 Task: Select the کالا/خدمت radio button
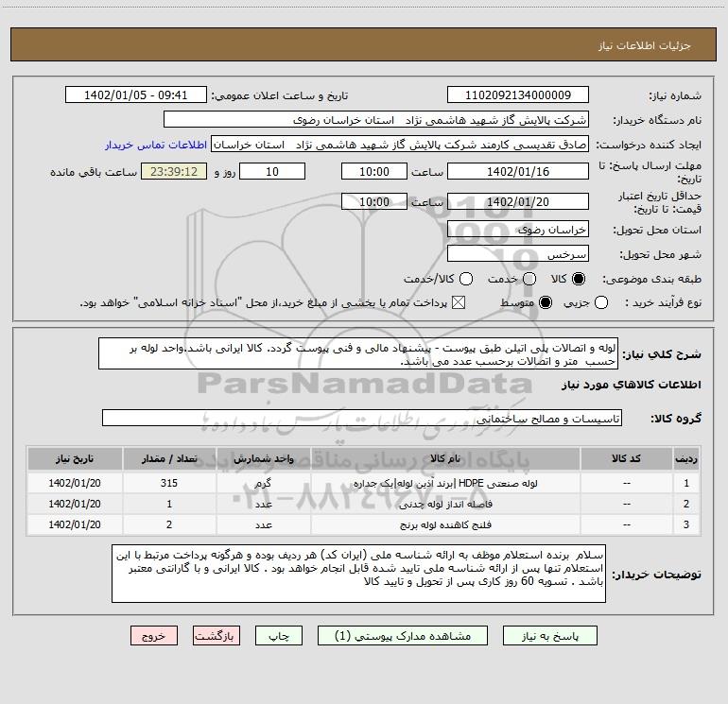[x=466, y=279]
